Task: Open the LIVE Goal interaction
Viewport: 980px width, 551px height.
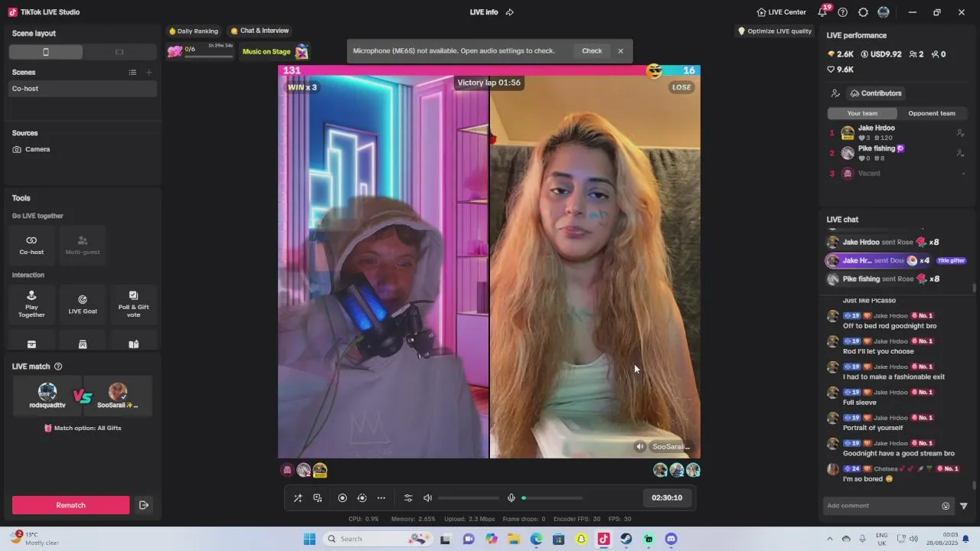Action: coord(83,304)
